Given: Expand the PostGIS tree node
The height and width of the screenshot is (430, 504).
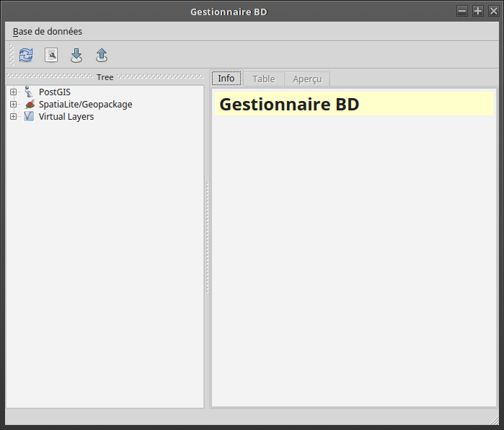Looking at the screenshot, I should tap(13, 92).
